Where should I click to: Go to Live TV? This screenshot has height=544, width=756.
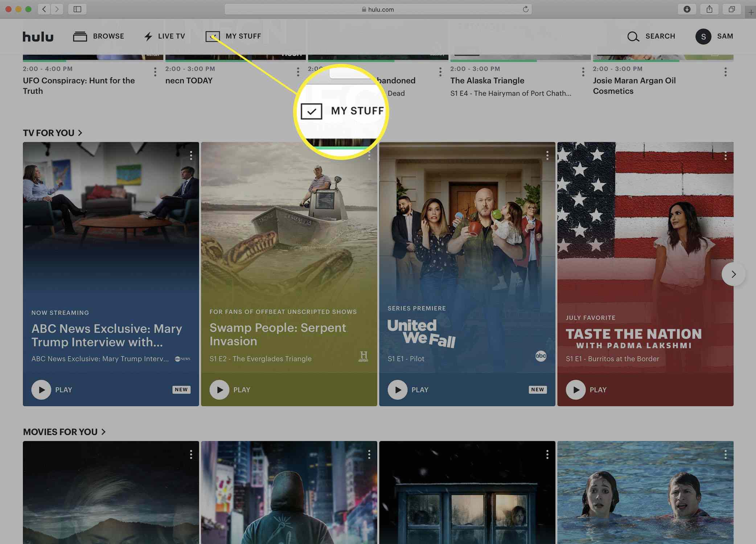(164, 36)
